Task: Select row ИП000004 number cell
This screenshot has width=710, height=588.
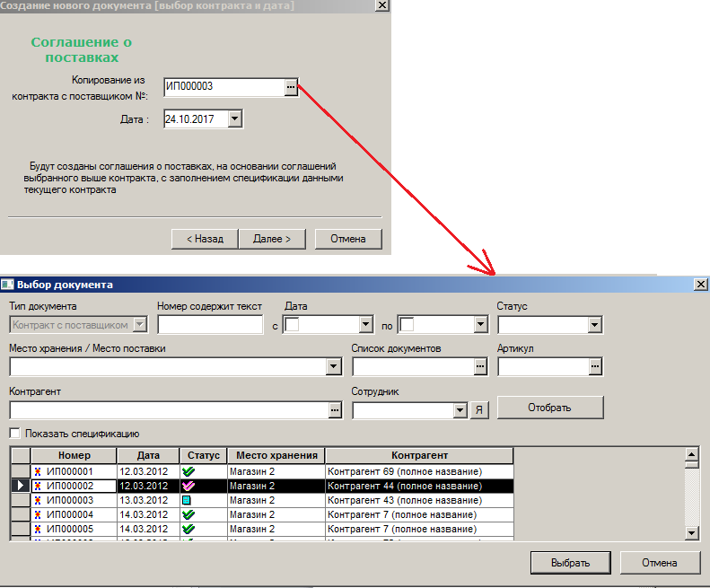Action: click(x=74, y=514)
